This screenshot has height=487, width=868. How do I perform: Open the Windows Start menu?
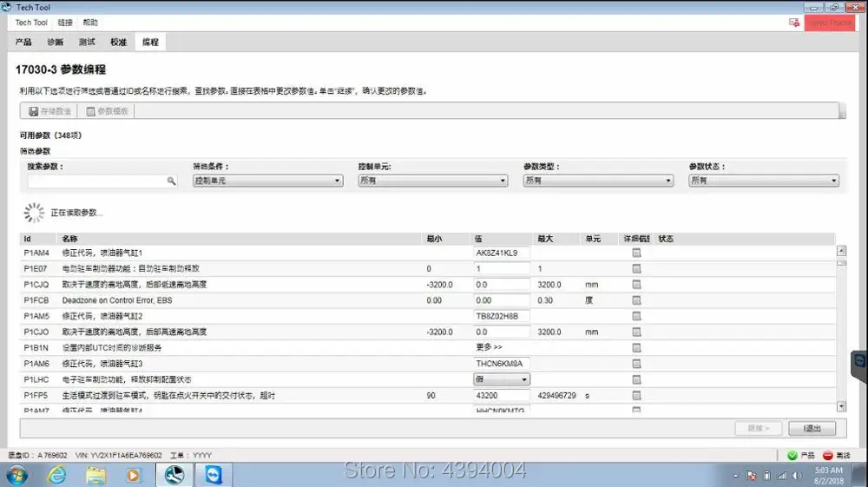click(17, 475)
